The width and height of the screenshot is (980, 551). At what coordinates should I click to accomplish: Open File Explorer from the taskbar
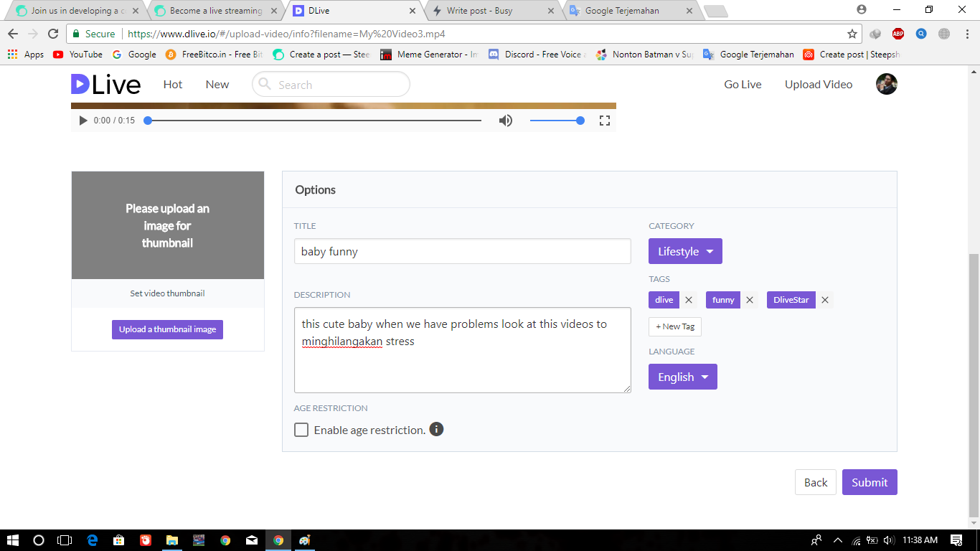click(172, 540)
